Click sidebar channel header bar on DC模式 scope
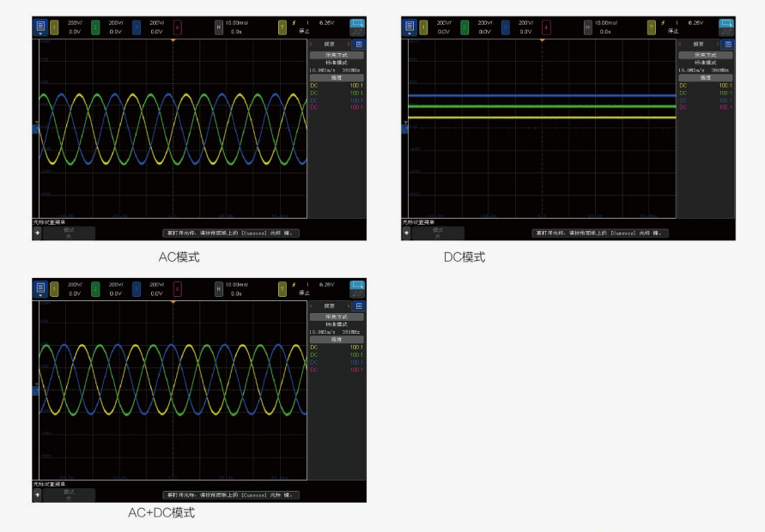This screenshot has height=532, width=765. [706, 77]
